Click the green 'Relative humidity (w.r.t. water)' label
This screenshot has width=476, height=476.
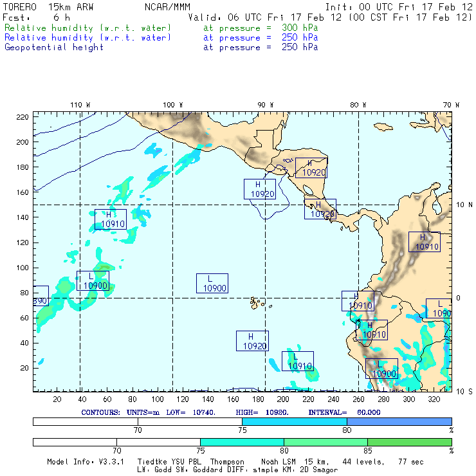(87, 28)
